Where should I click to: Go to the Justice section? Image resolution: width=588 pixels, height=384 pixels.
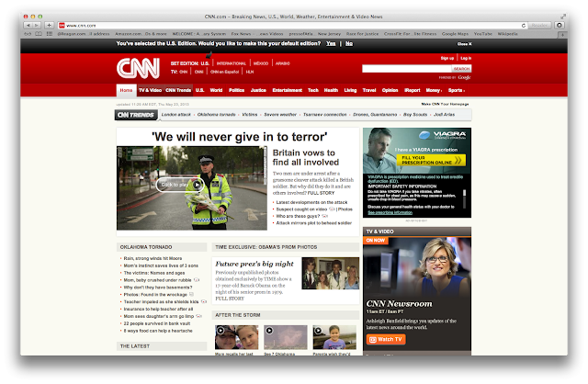(258, 90)
